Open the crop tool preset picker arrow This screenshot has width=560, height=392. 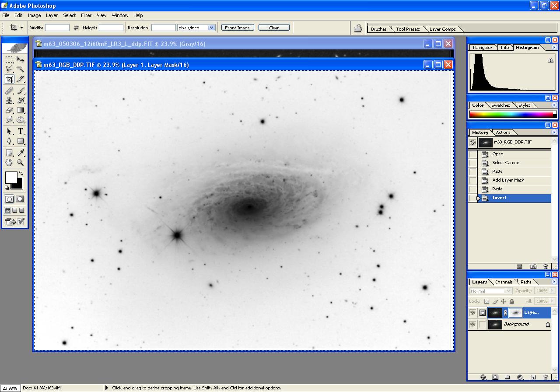click(21, 28)
